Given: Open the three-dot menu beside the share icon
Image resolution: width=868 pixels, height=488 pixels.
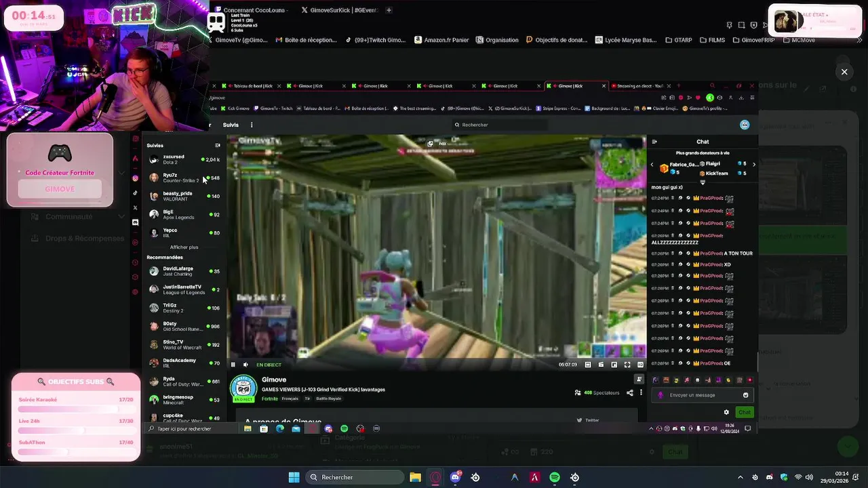Looking at the screenshot, I should pyautogui.click(x=641, y=392).
